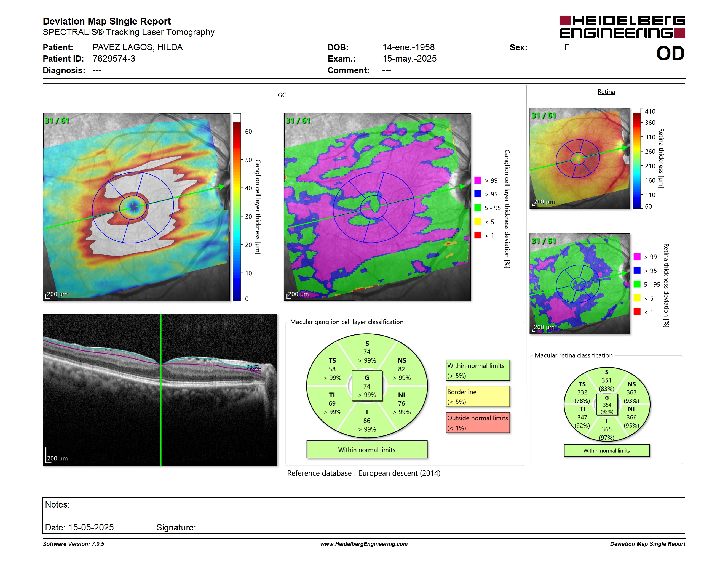This screenshot has height=563, width=728.
Task: Click GCL sector NS value 82
Action: pos(401,369)
